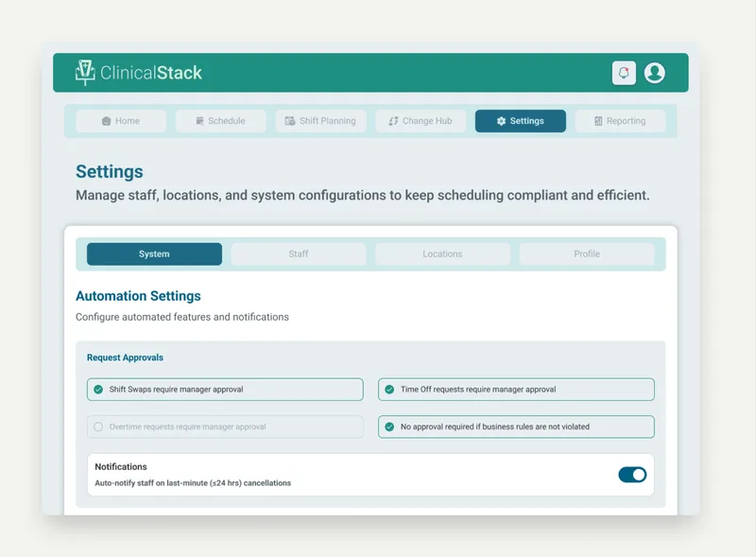Viewport: 756px width, 557px height.
Task: Enable Overtime requests require manager approval
Action: pyautogui.click(x=98, y=426)
